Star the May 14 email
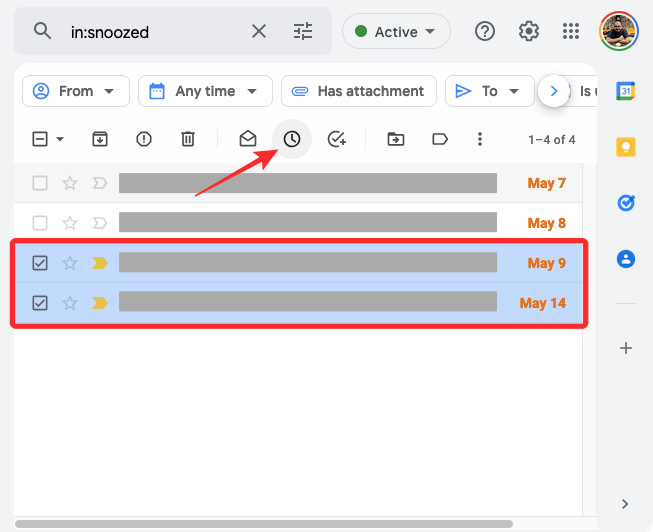This screenshot has width=653, height=532. (x=70, y=303)
